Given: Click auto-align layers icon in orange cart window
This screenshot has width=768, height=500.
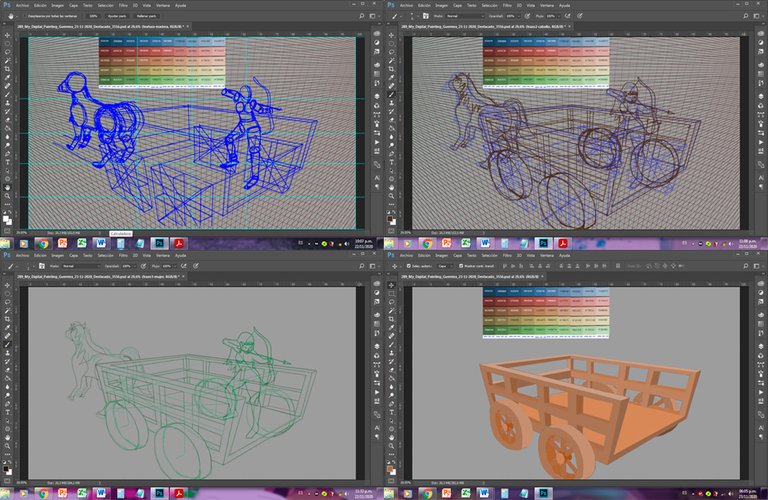Looking at the screenshot, I should click(x=618, y=266).
